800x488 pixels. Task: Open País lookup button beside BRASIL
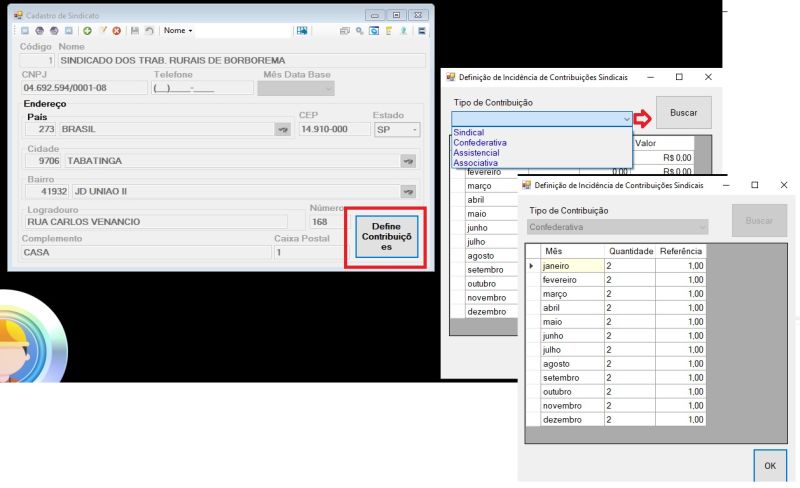coord(282,129)
